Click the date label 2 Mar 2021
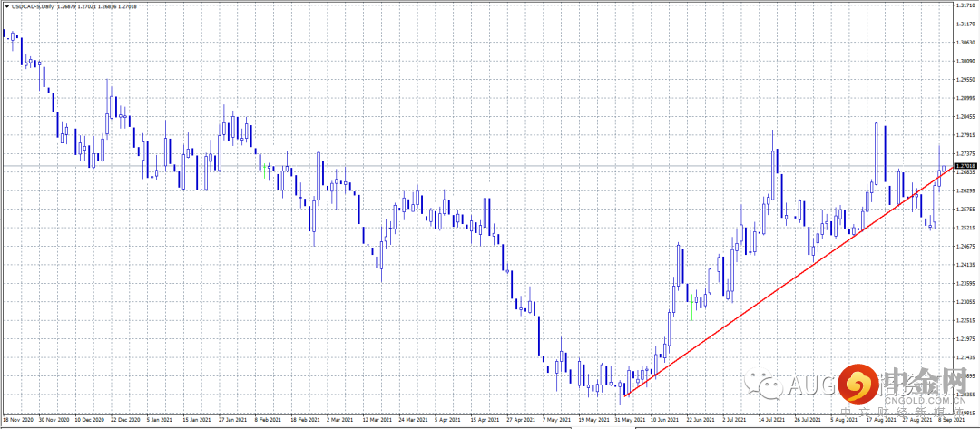 tap(342, 420)
